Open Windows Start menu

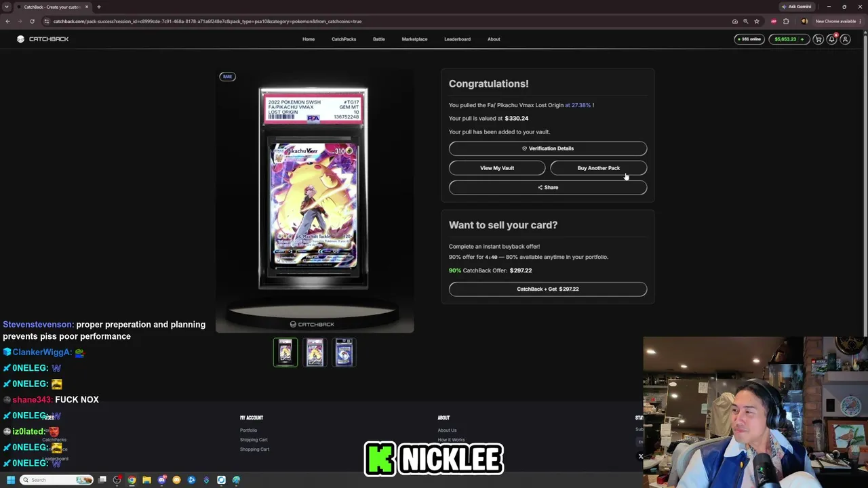coord(11,480)
